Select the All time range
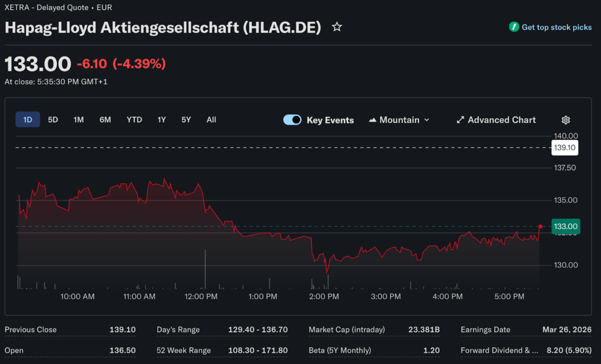601x364 pixels. 211,120
